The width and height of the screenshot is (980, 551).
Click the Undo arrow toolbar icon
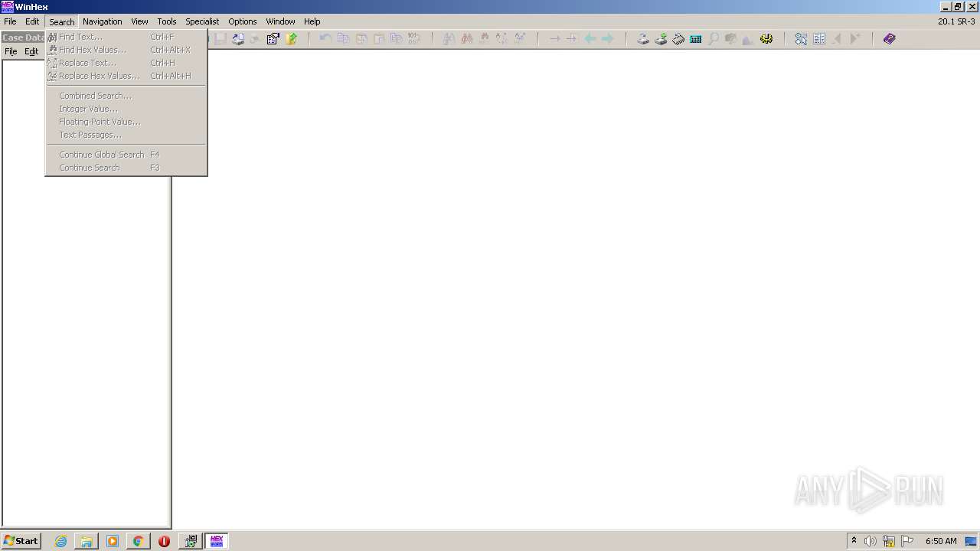coord(325,38)
